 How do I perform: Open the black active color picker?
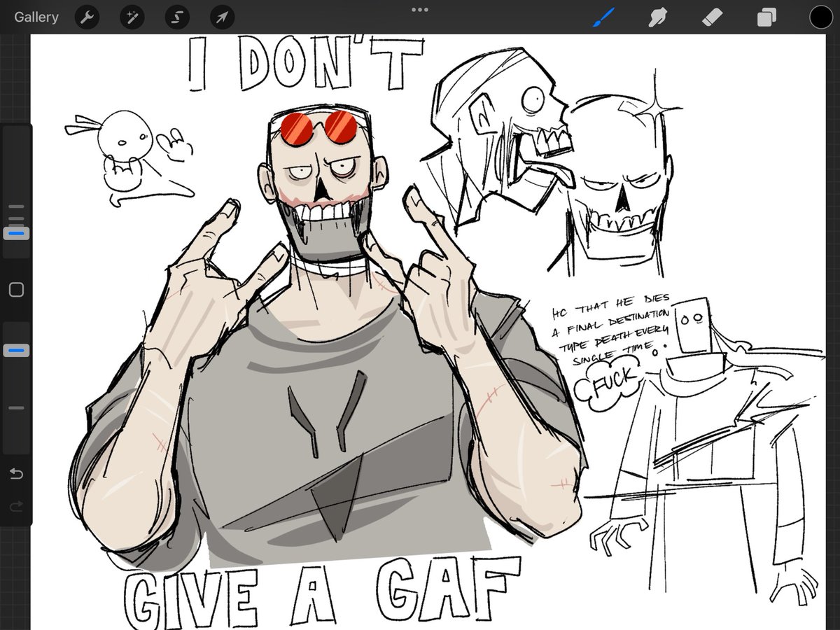click(820, 17)
